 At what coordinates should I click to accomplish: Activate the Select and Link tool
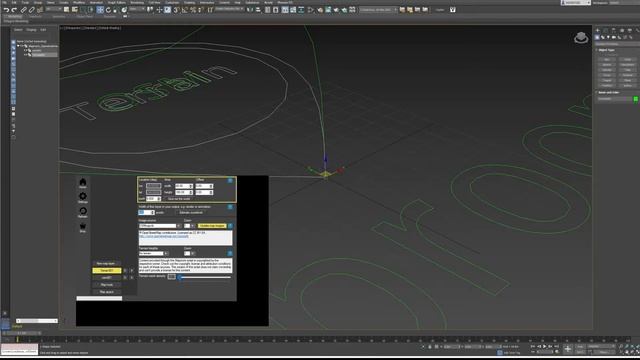[x=24, y=10]
